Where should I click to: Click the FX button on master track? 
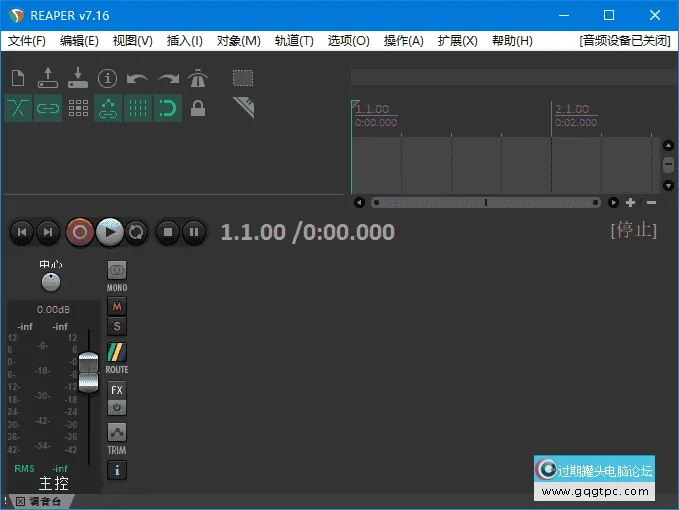tap(117, 390)
